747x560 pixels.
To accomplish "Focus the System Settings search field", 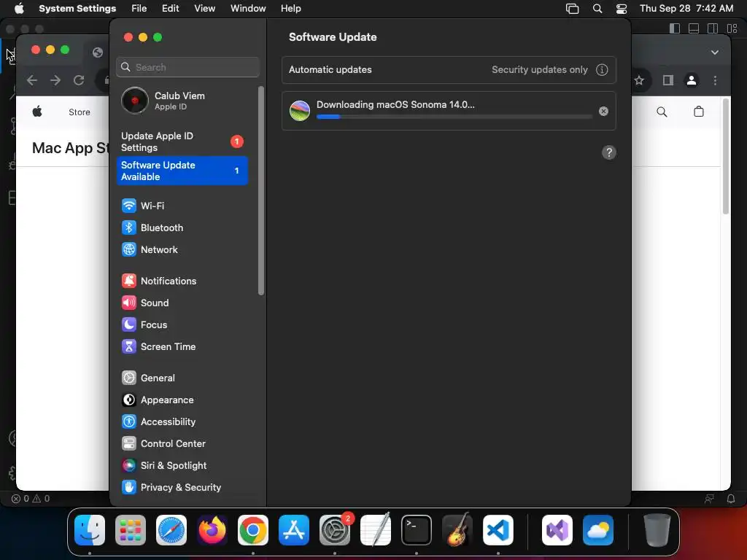I will coord(187,67).
